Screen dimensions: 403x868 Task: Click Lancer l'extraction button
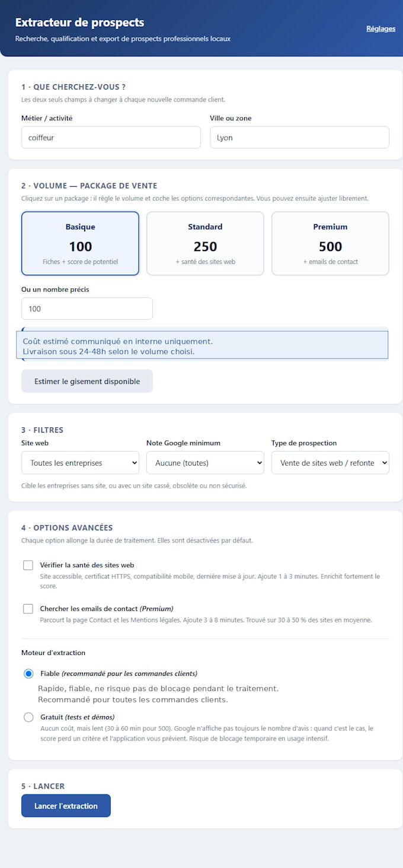66,806
